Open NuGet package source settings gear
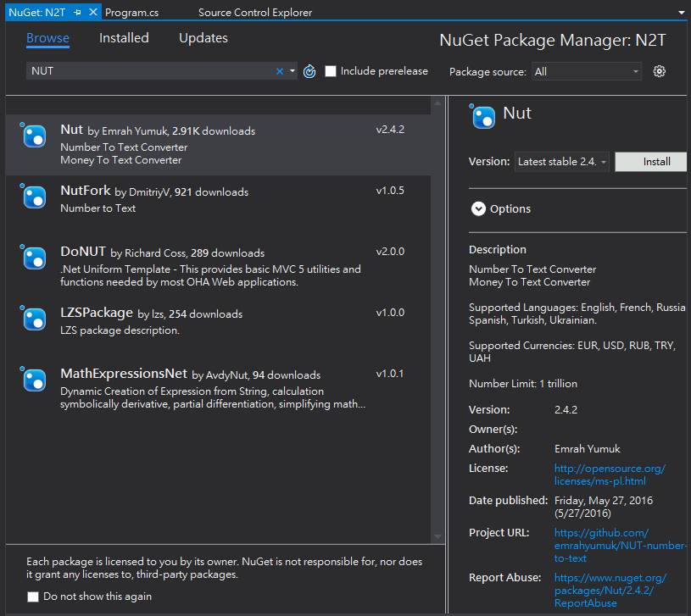This screenshot has height=616, width=691. (660, 71)
